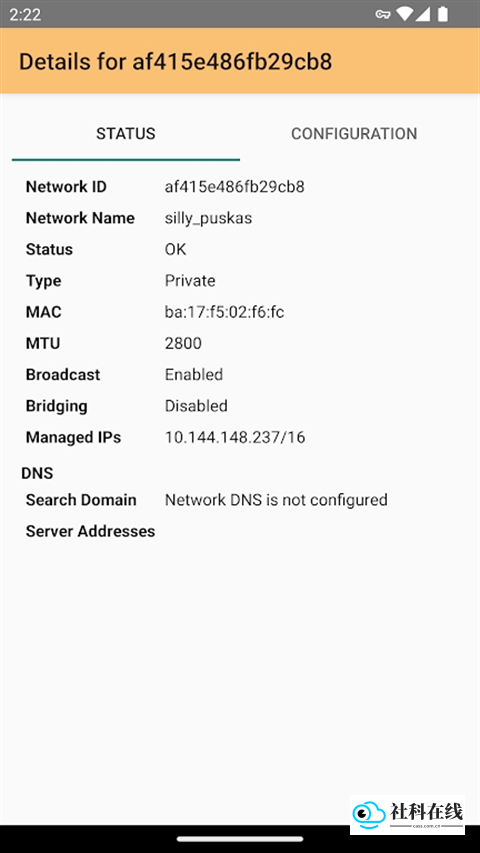Tap the Status value OK
Screen dimensions: 480x853
tap(175, 250)
